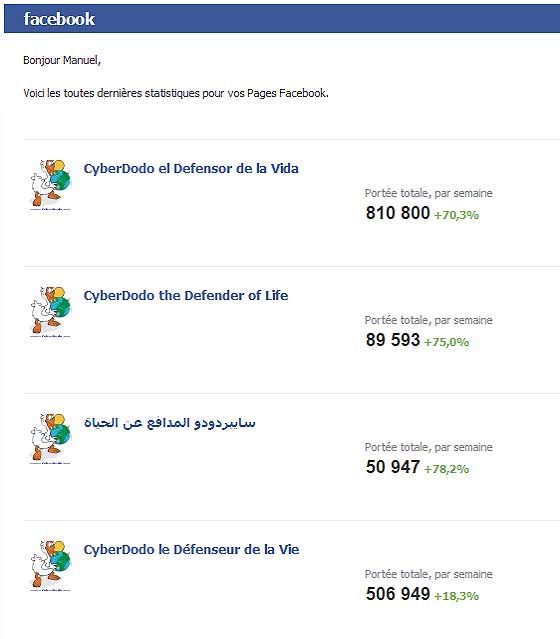The height and width of the screenshot is (639, 560).
Task: Open CyberDodo el Defensor de la Vida page
Action: 191,169
